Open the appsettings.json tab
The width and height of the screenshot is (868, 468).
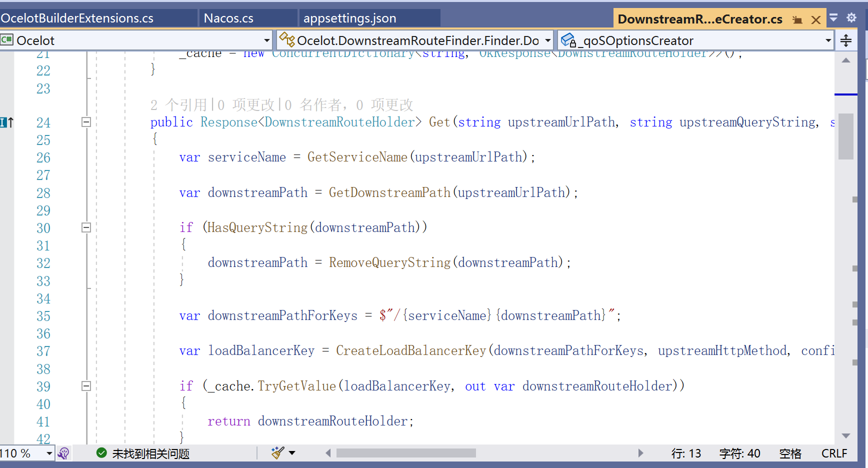340,17
